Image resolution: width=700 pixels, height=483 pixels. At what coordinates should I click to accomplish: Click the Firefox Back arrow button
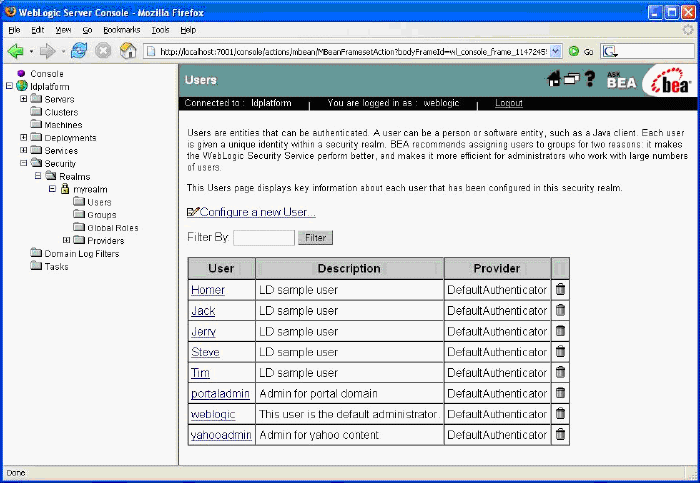click(x=16, y=51)
